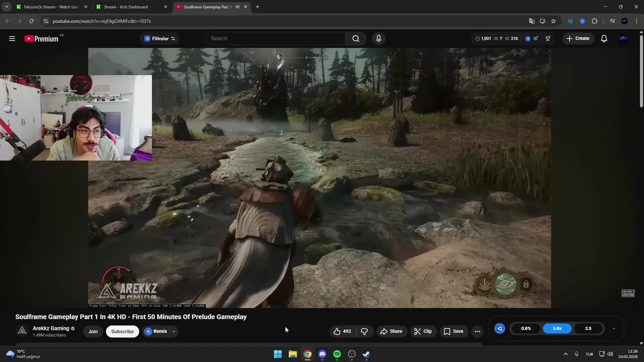Show hidden system tray icons
Screen dimensions: 644x362
[566, 354]
